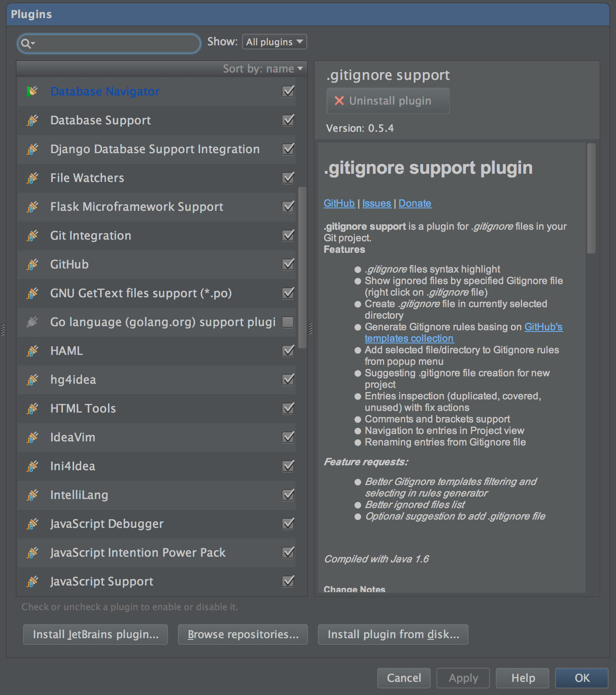Click the disabled Go language plugin icon
The width and height of the screenshot is (616, 695).
tap(33, 322)
